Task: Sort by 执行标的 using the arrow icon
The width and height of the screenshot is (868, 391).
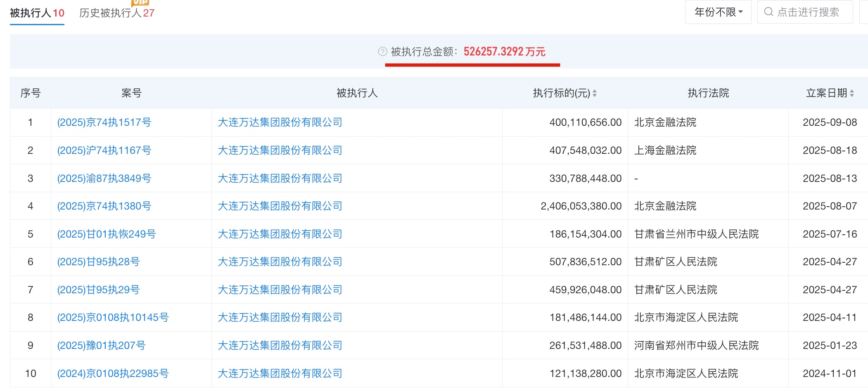Action: 595,94
